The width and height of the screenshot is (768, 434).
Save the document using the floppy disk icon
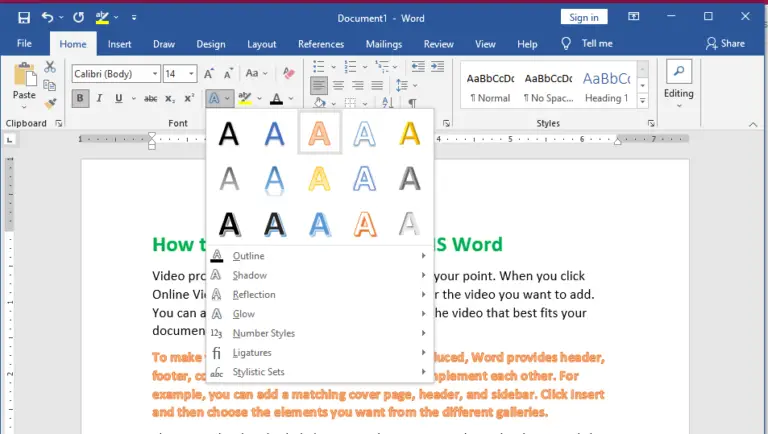click(x=24, y=18)
